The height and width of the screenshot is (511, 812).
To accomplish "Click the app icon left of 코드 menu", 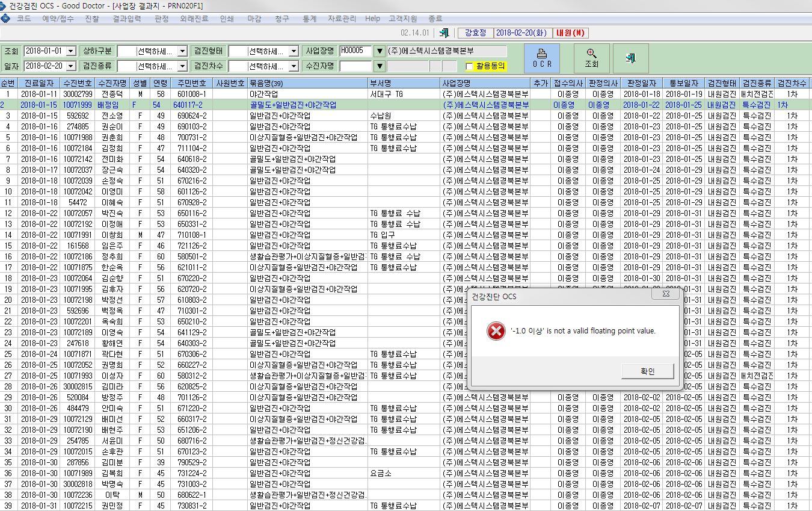I will (6, 19).
